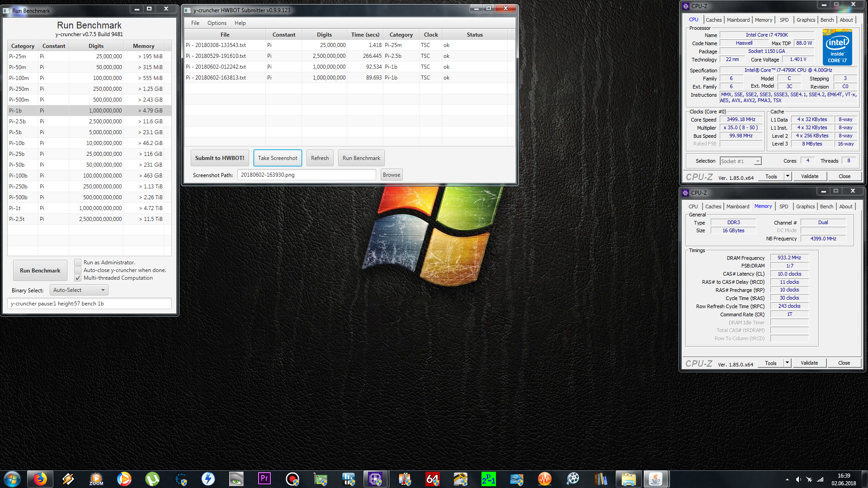Open the thermometer monitoring taskbar icon
This screenshot has width=868, height=488.
tap(405, 479)
